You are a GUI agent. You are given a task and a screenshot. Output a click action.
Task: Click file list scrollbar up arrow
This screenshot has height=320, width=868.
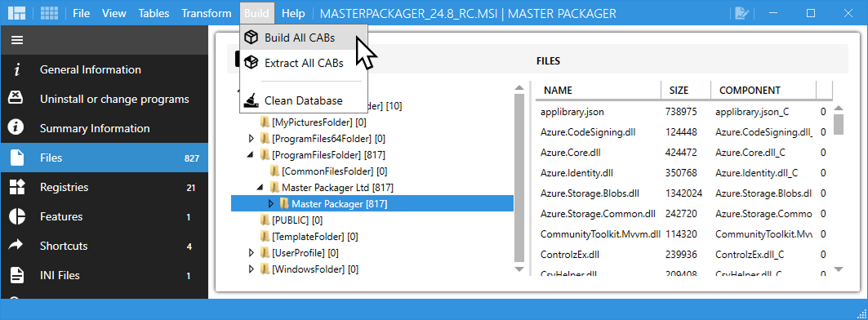[x=838, y=108]
